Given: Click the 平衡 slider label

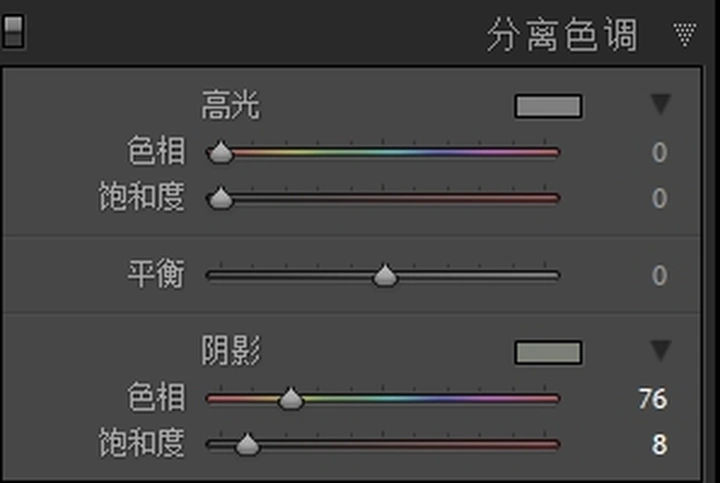Looking at the screenshot, I should tap(156, 274).
